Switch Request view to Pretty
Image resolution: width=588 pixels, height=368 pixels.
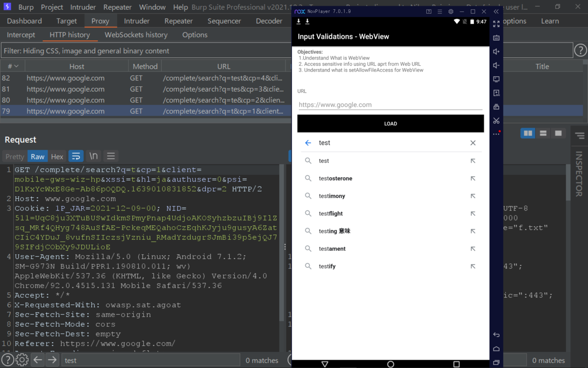(x=15, y=157)
